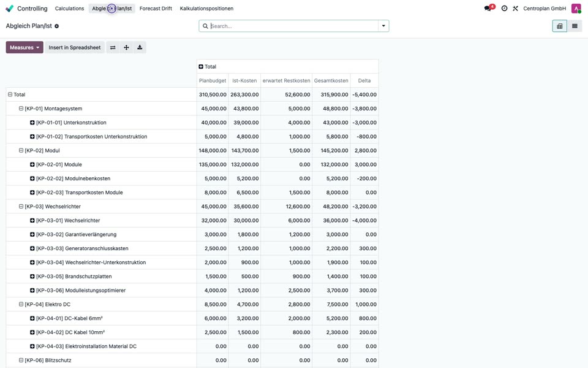Flip the pivot axis icon
The width and height of the screenshot is (588, 368).
[x=113, y=47]
